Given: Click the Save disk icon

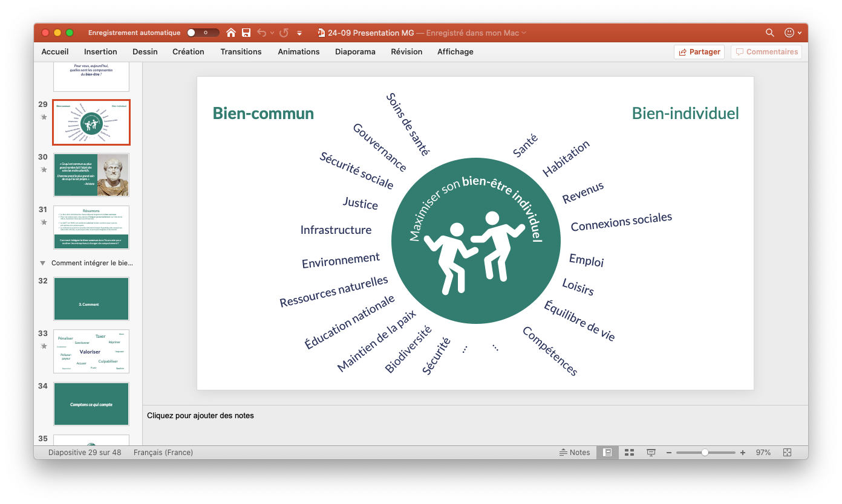Looking at the screenshot, I should pyautogui.click(x=246, y=33).
